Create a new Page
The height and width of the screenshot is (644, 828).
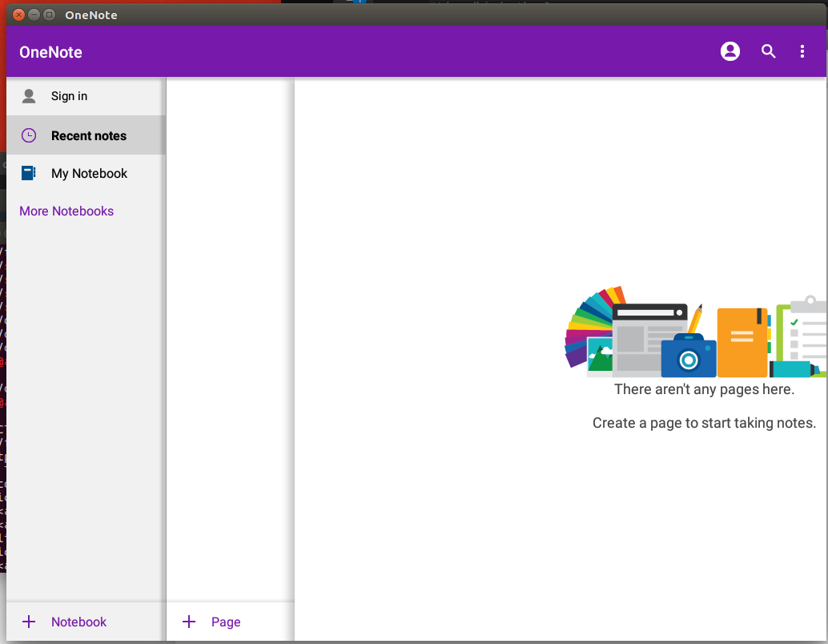(x=231, y=622)
